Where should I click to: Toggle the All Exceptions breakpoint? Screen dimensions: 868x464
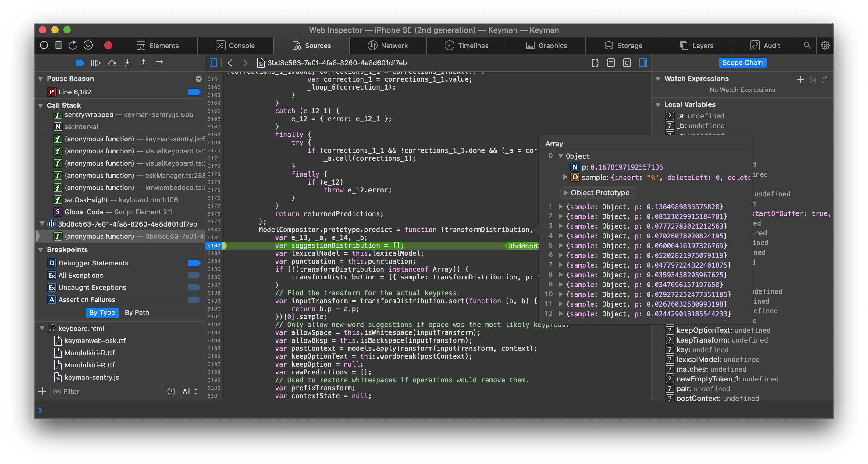(195, 275)
